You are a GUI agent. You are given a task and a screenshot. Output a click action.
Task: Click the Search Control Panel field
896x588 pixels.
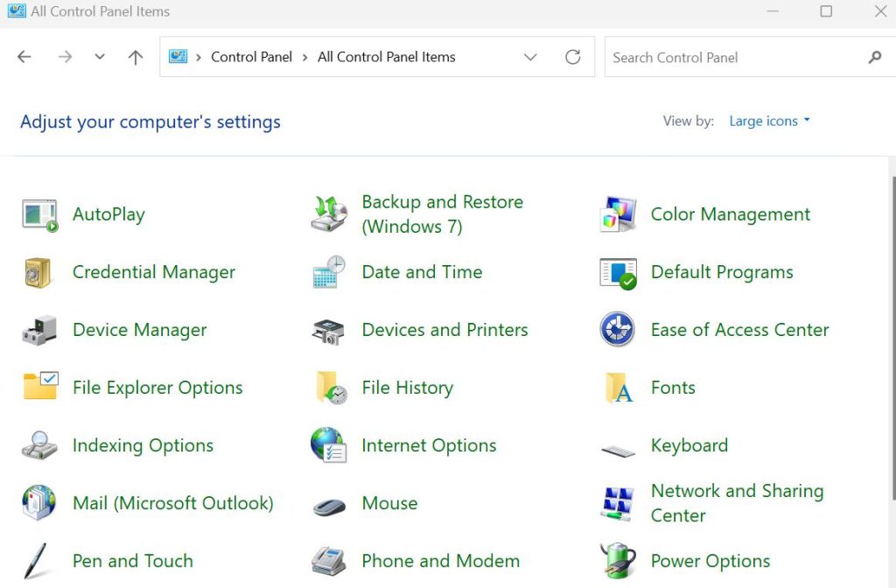point(735,57)
